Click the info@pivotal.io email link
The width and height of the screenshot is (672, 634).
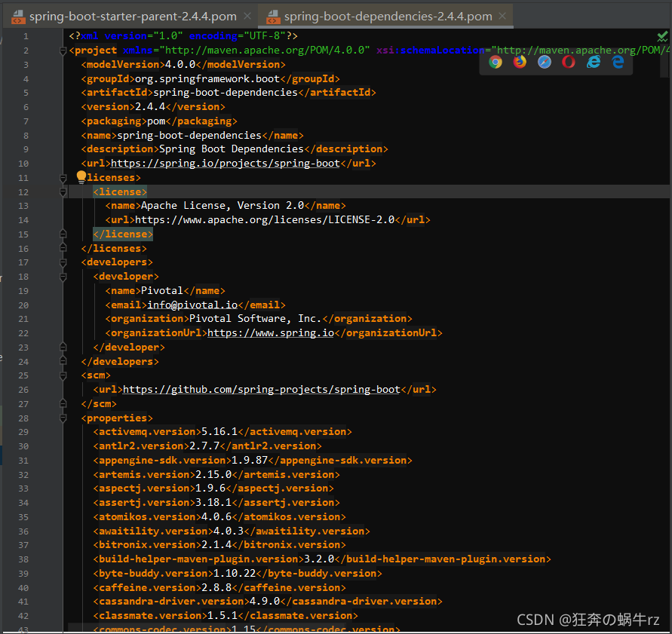tap(192, 305)
